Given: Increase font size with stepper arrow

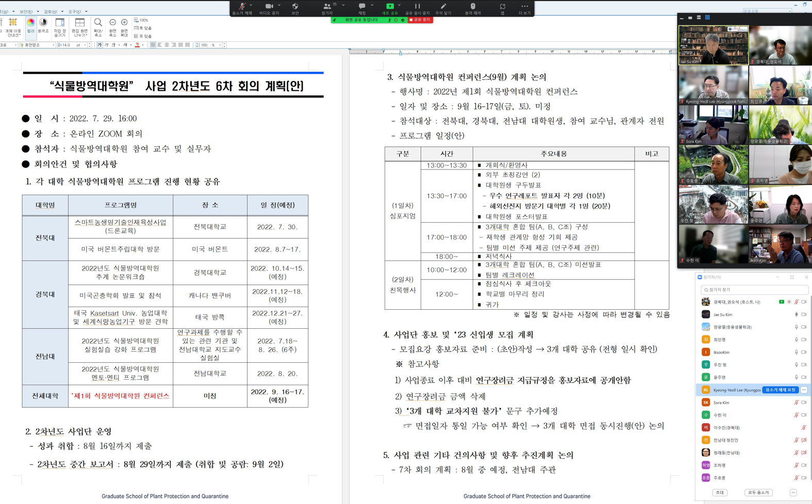Looking at the screenshot, I should (x=90, y=44).
